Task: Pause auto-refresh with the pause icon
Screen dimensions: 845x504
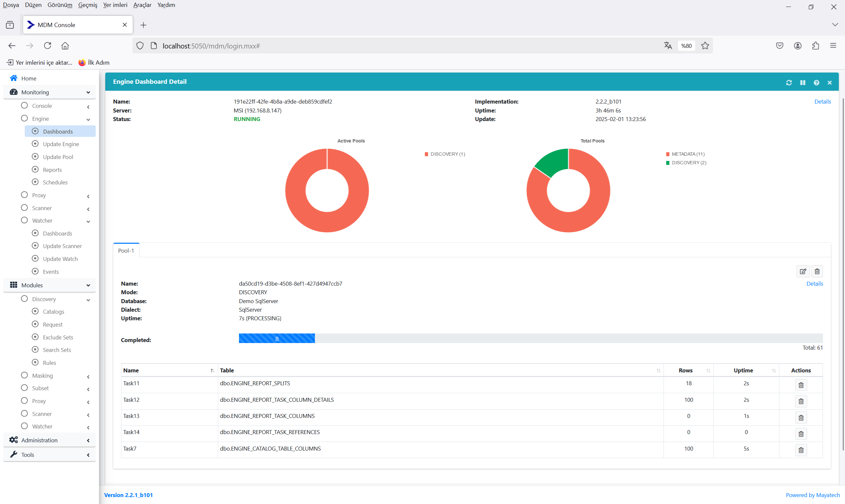Action: click(802, 82)
